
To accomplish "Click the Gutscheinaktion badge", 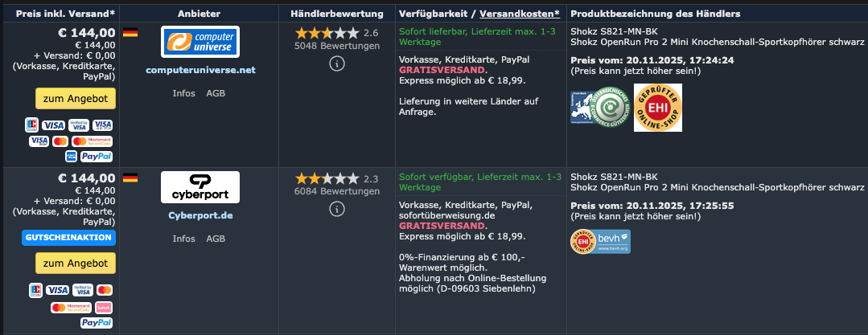I will coord(69,238).
